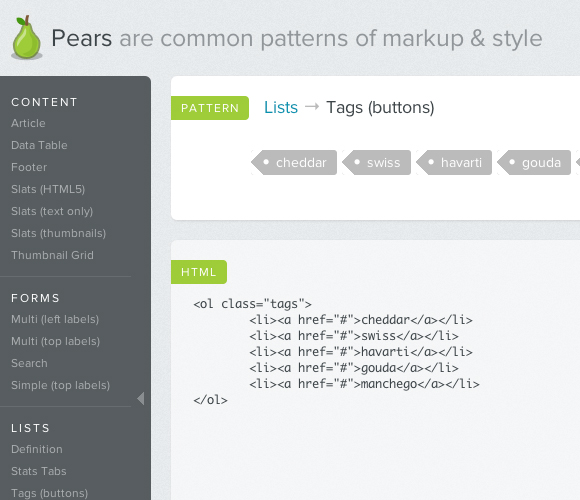Click the swiss tag button
Screen dimensions: 580x500
click(x=377, y=162)
